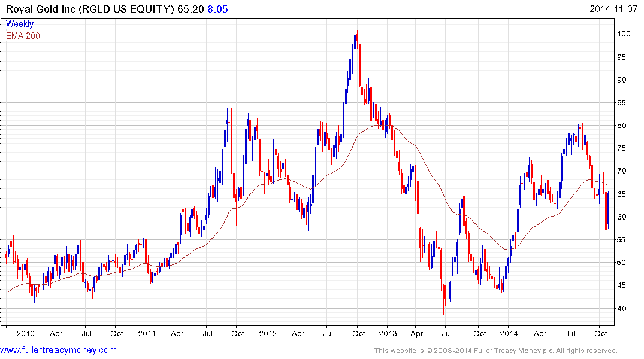The height and width of the screenshot is (359, 644).
Task: Select the 2011 label on the time axis
Action: [x=146, y=333]
